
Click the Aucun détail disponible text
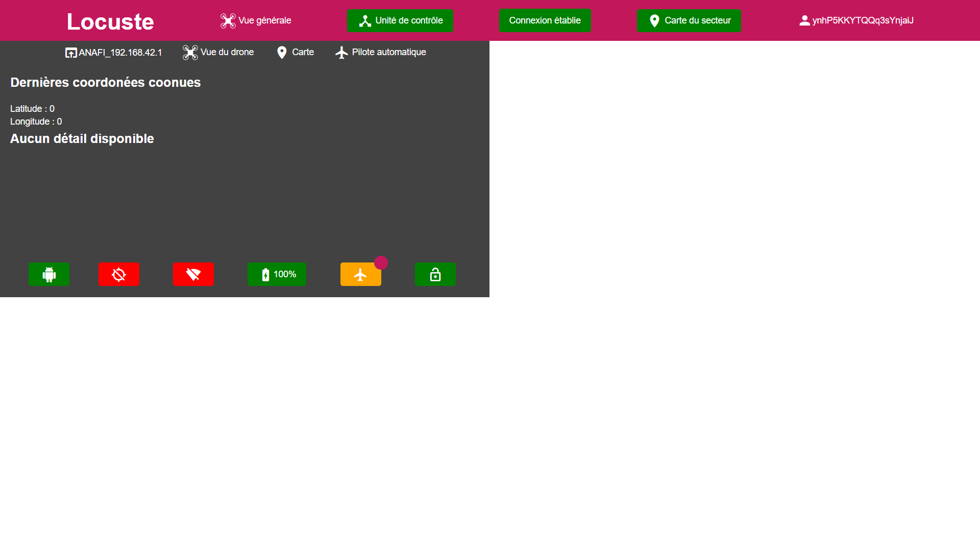pos(82,139)
